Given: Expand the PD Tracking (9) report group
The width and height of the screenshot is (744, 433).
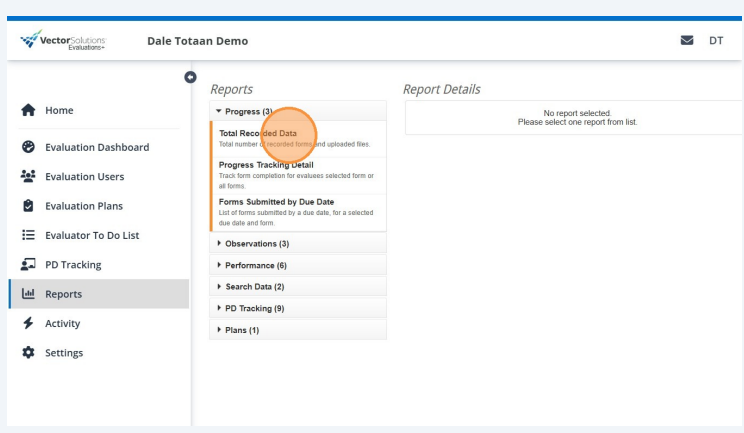Looking at the screenshot, I should (298, 308).
